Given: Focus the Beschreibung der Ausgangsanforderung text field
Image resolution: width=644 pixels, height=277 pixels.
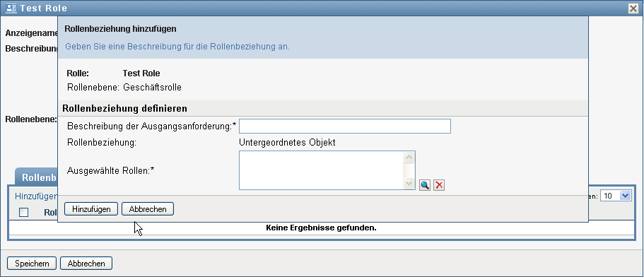Looking at the screenshot, I should (345, 126).
